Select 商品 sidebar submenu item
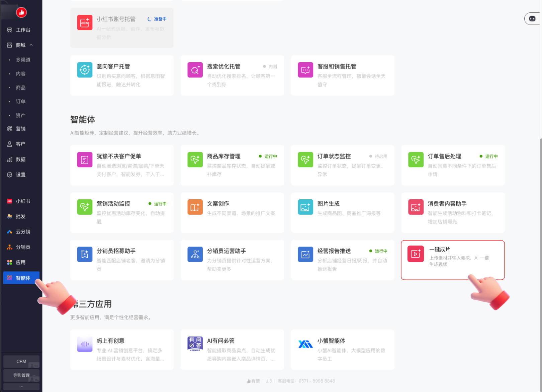 point(21,88)
